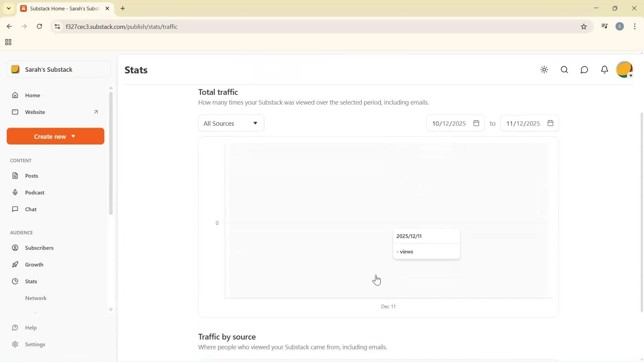Screen dimensions: 644x362
Task: Open the end date calendar picker
Action: (x=550, y=123)
